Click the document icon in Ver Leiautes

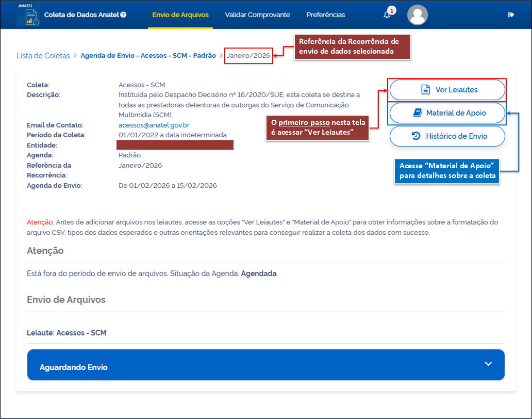[x=426, y=90]
